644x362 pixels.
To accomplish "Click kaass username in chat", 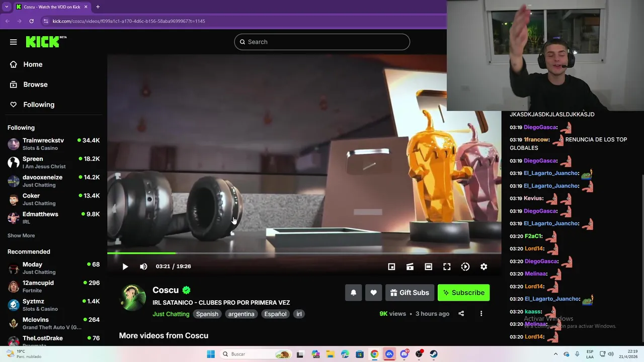I will 532,312.
